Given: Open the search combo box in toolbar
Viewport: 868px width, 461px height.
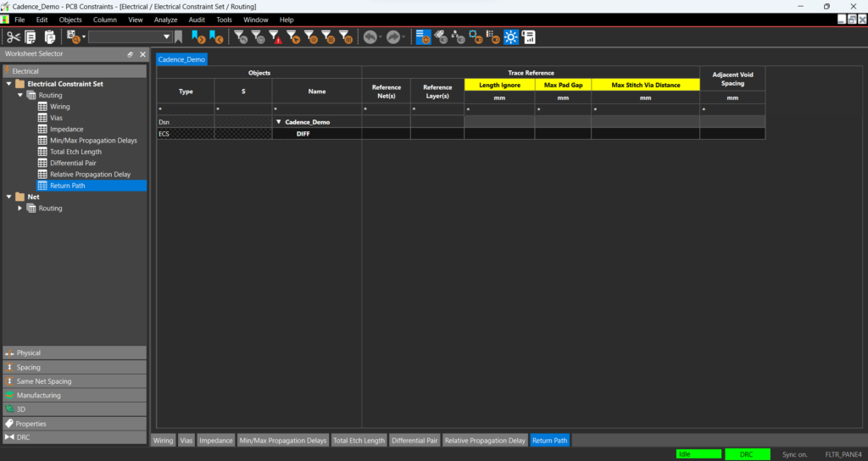Looking at the screenshot, I should (x=130, y=37).
